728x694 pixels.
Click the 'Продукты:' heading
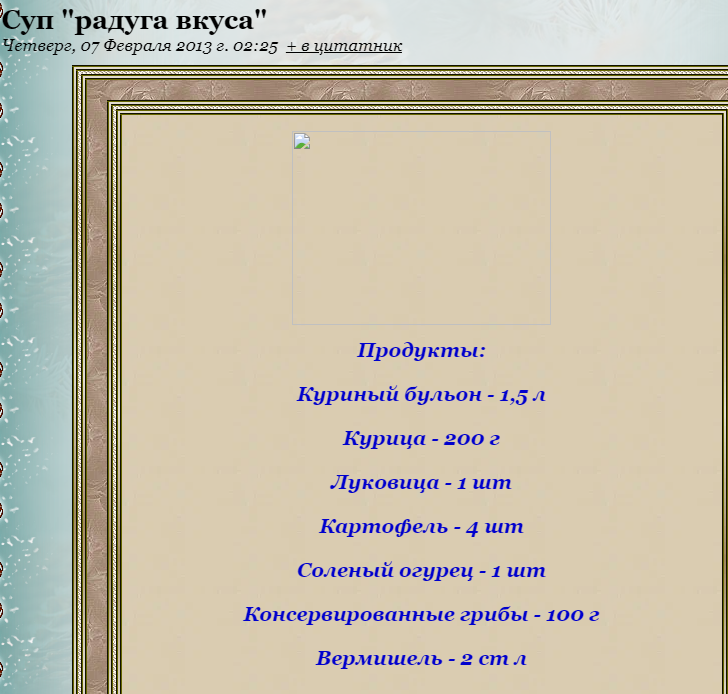point(421,351)
